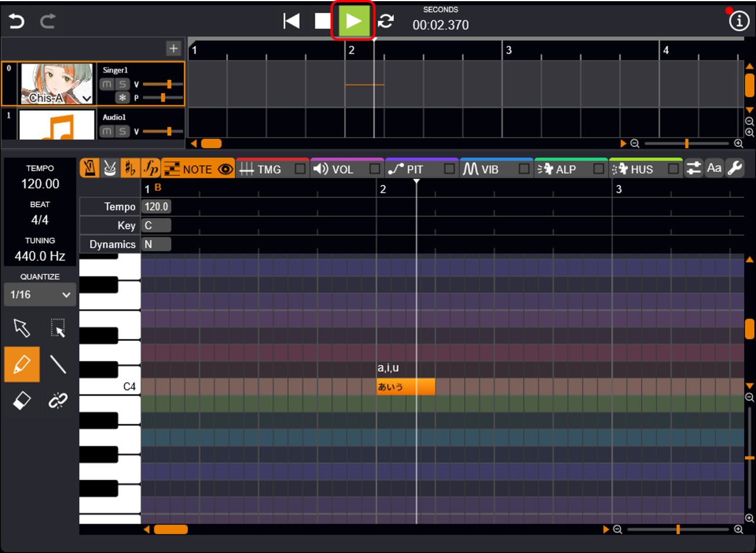Click the Undo arrow icon

tap(17, 21)
